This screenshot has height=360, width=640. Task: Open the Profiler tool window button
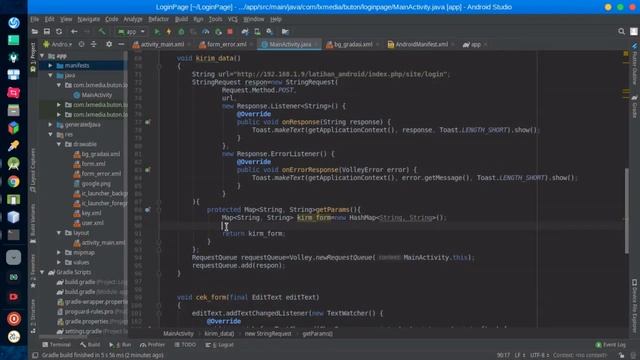(x=152, y=344)
